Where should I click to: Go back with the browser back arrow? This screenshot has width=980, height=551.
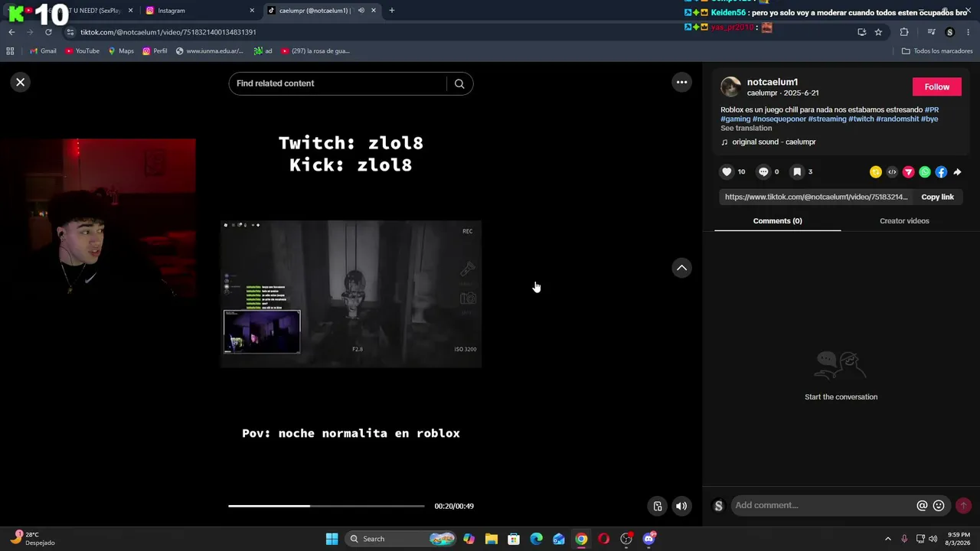pos(11,32)
